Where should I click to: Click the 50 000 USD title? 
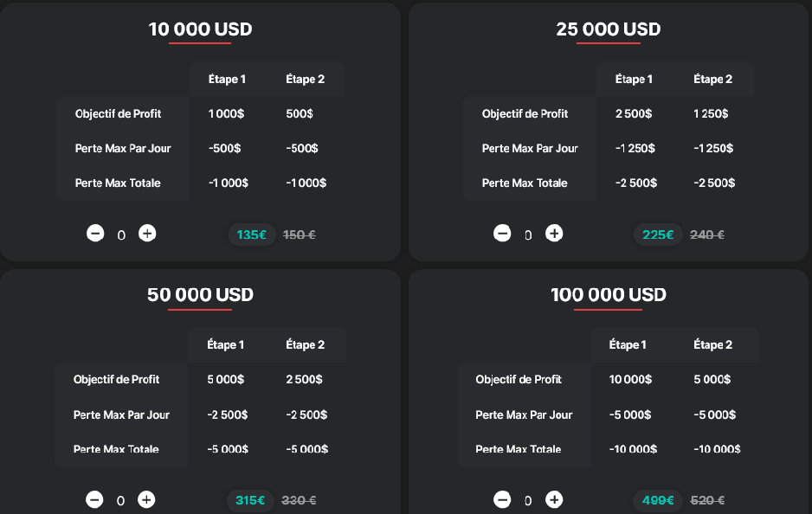(x=200, y=294)
